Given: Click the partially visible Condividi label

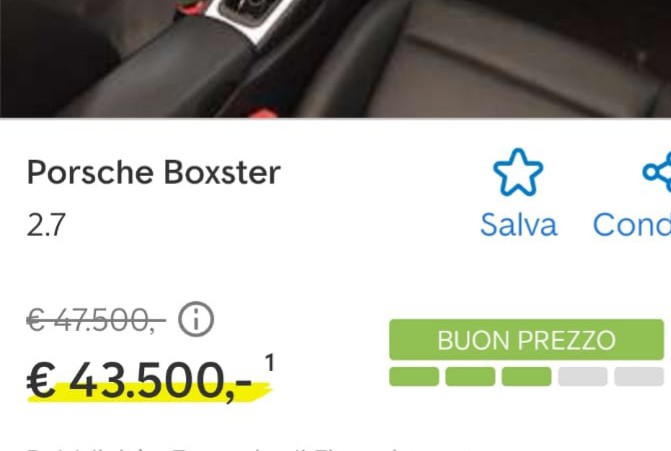Looking at the screenshot, I should (632, 225).
